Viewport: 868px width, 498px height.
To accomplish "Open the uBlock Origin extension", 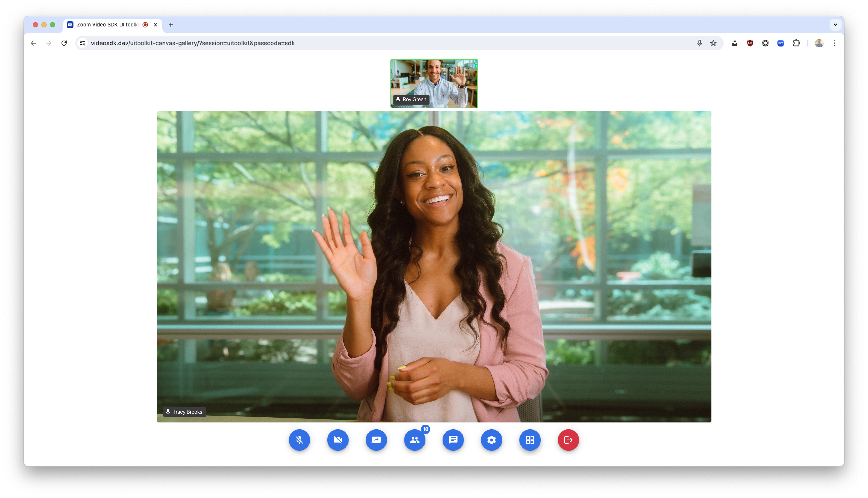I will coord(750,43).
